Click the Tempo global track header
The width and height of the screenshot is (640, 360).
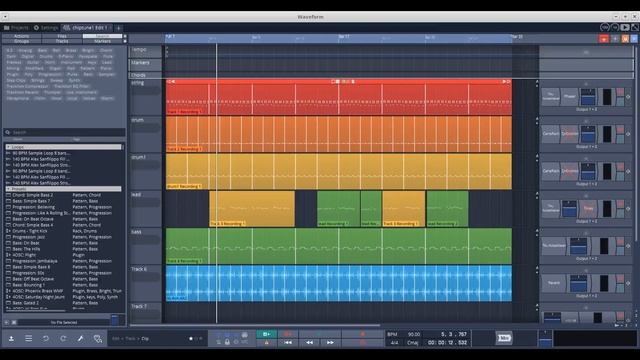[x=146, y=52]
